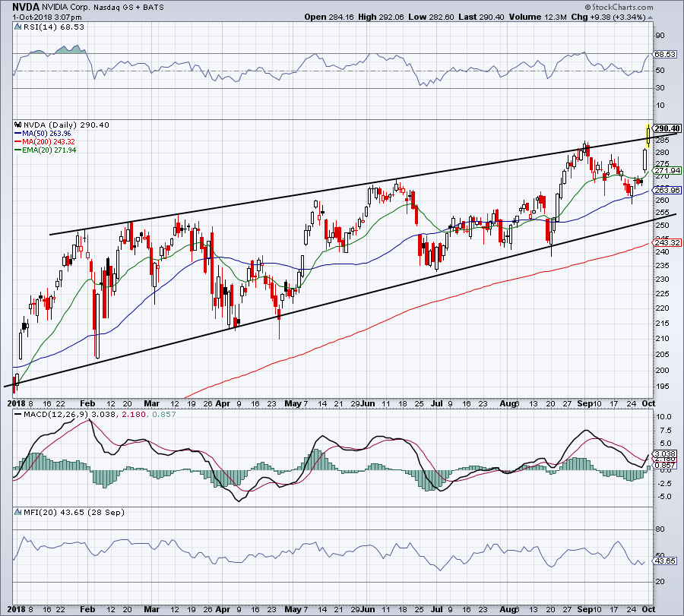Click the NVDA ticker symbol in the header
The height and width of the screenshot is (616, 684).
[26, 7]
